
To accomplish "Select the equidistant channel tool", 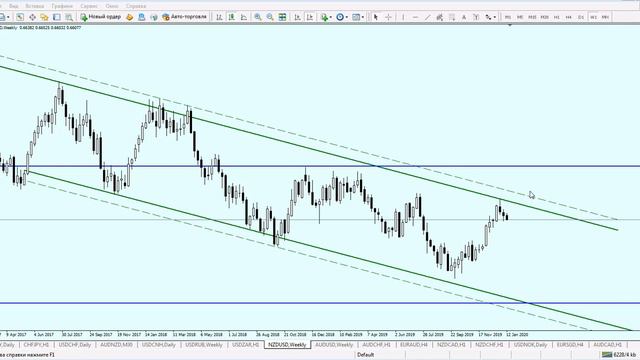I will (x=440, y=17).
